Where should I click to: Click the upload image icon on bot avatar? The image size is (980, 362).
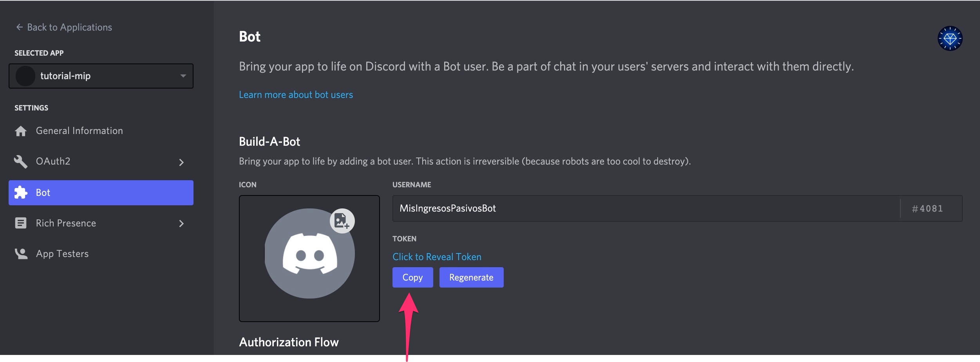point(342,221)
